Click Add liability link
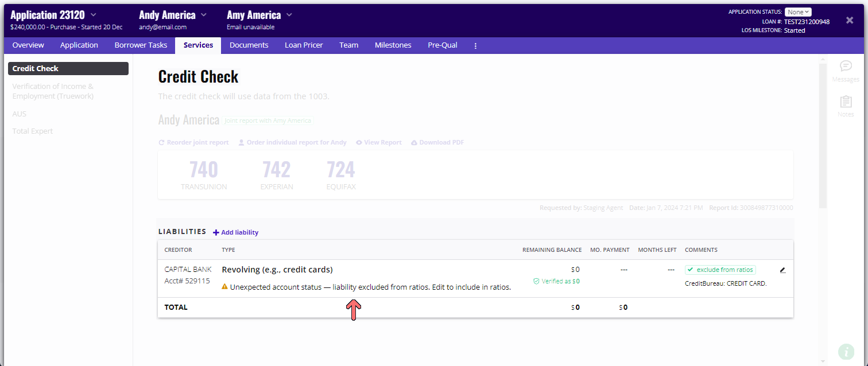The width and height of the screenshot is (868, 366). [235, 232]
